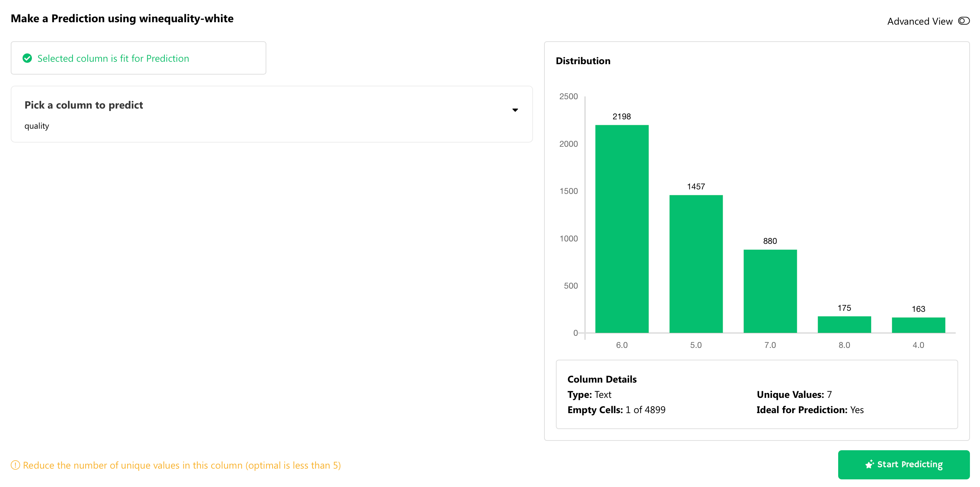Click the 'Advanced View' label text
The image size is (980, 487).
coord(920,21)
